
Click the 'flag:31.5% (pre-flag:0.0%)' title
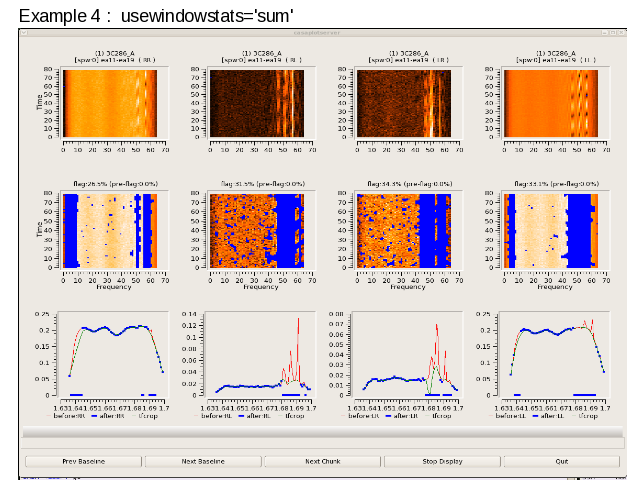263,184
